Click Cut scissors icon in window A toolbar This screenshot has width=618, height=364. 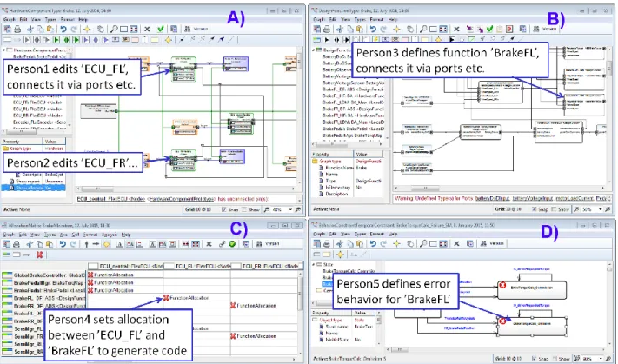30,29
